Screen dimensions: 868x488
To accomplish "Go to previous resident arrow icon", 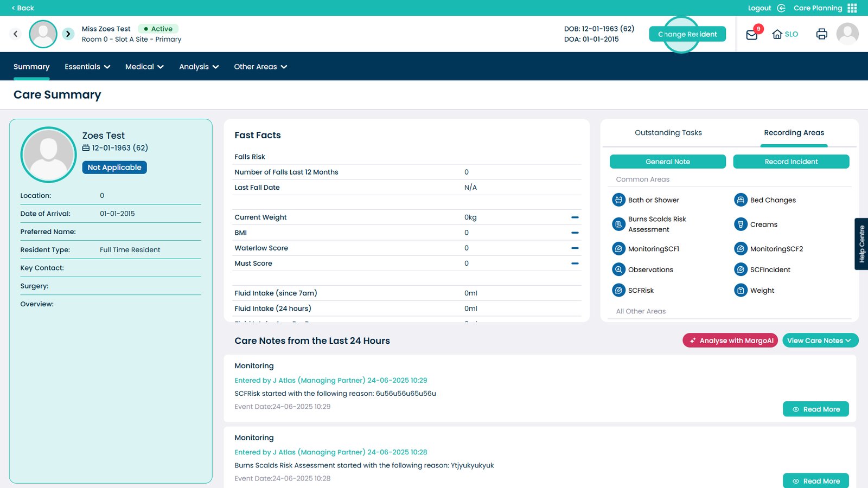I will 16,34.
